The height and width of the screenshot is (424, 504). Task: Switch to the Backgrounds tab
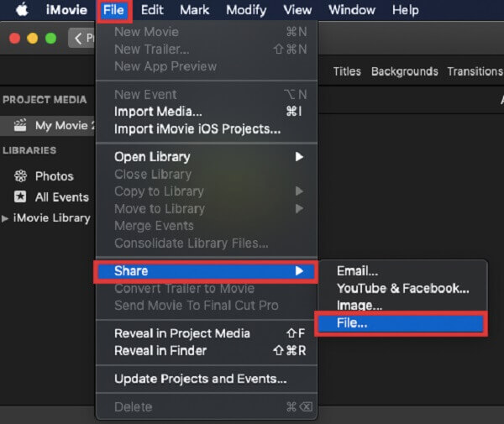[x=404, y=71]
